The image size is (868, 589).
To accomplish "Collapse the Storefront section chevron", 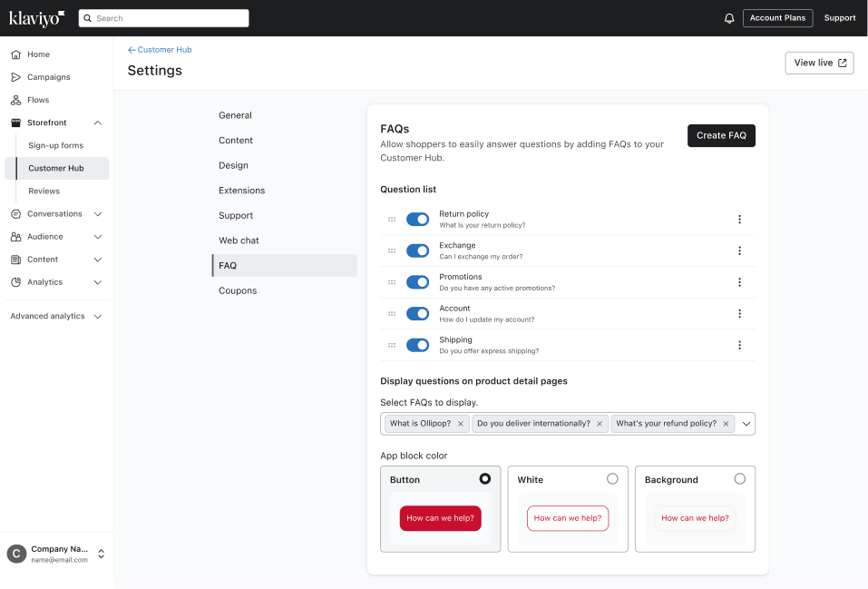I will [98, 123].
